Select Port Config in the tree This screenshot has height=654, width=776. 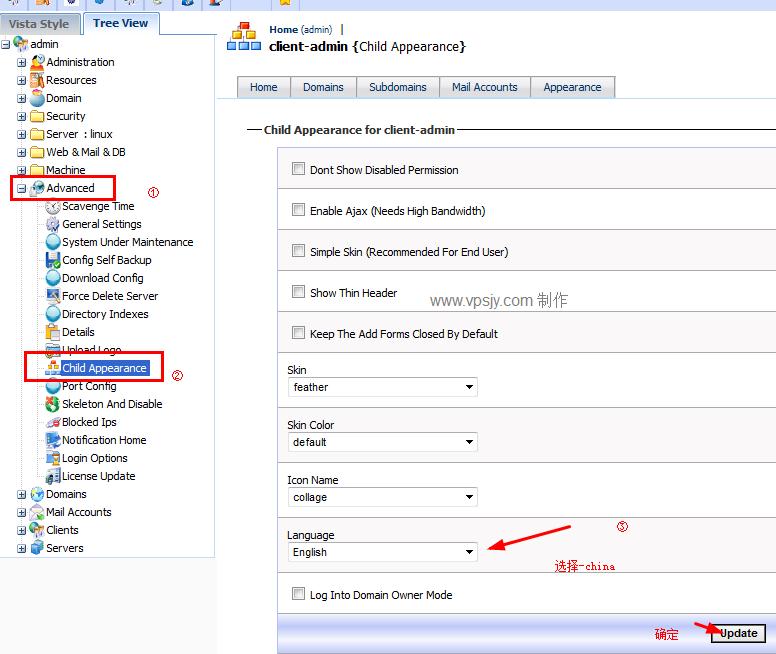pos(89,386)
